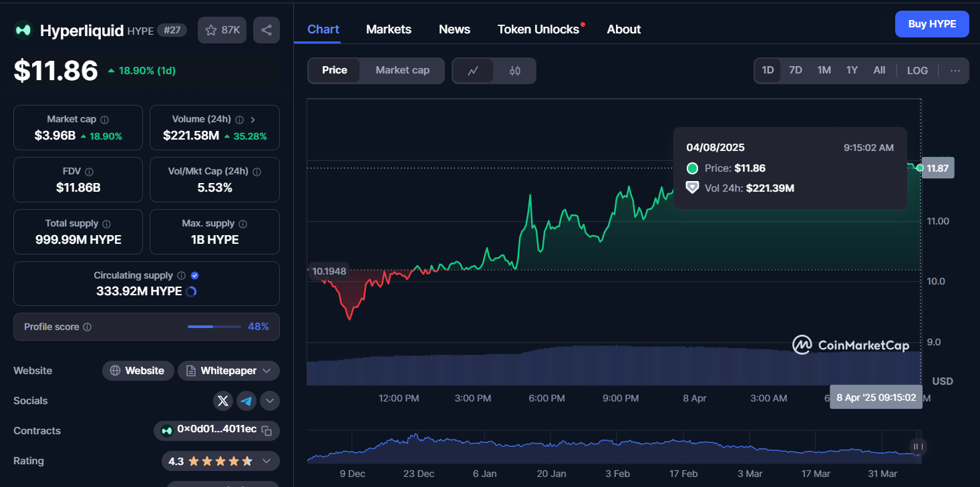Click the $11.86B FDV value

[x=78, y=188]
